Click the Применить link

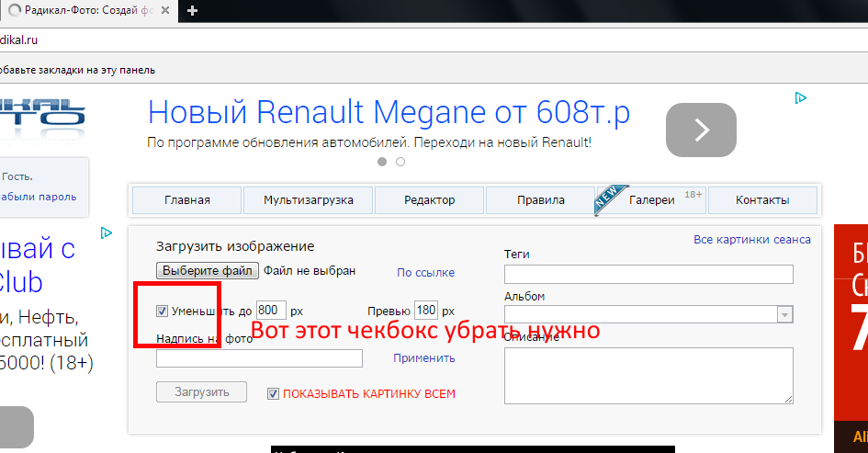pos(424,358)
